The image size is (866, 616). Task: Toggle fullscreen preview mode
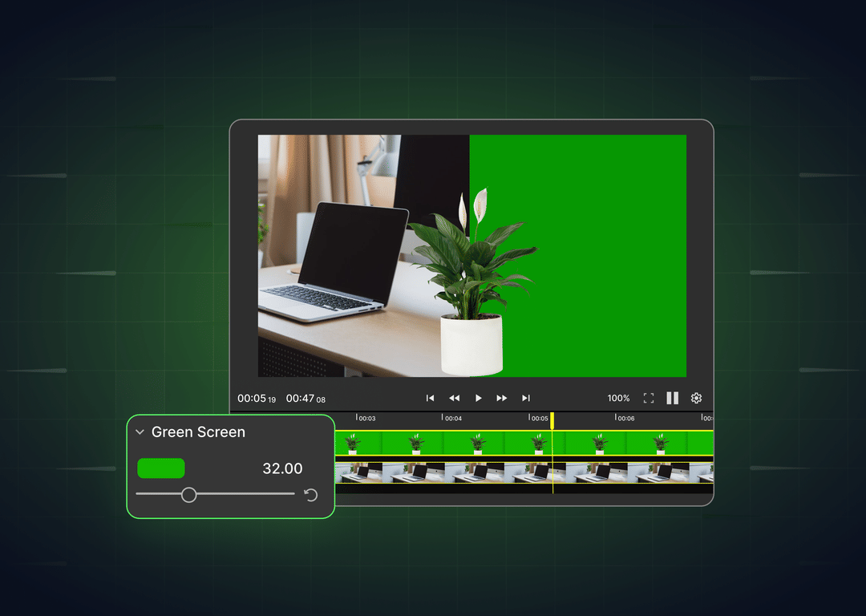click(649, 398)
